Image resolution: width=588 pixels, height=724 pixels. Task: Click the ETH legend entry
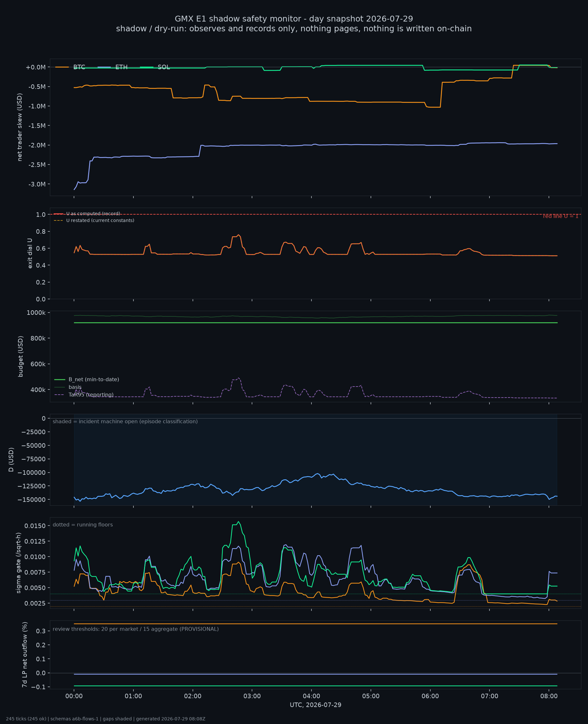[112, 67]
